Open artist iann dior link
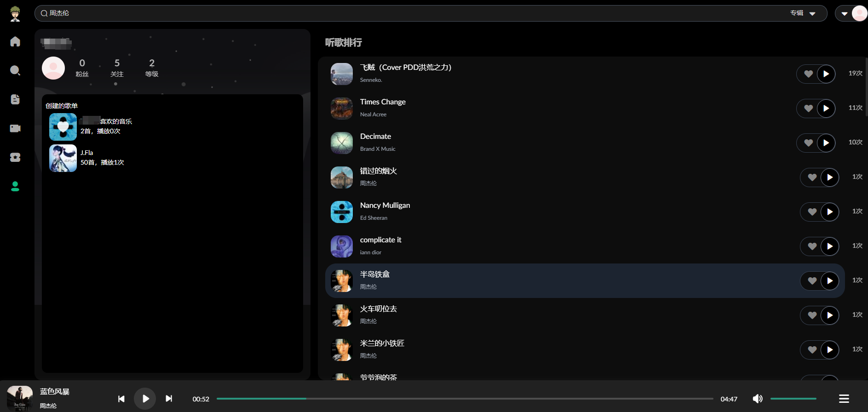Viewport: 868px width, 412px height. pyautogui.click(x=371, y=252)
